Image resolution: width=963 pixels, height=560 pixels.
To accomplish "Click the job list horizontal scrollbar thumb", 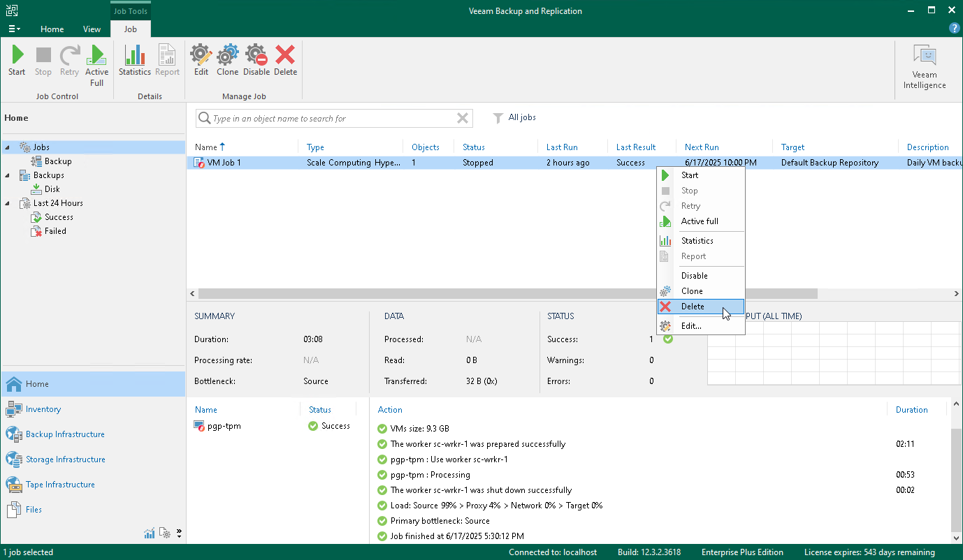I will tap(507, 294).
